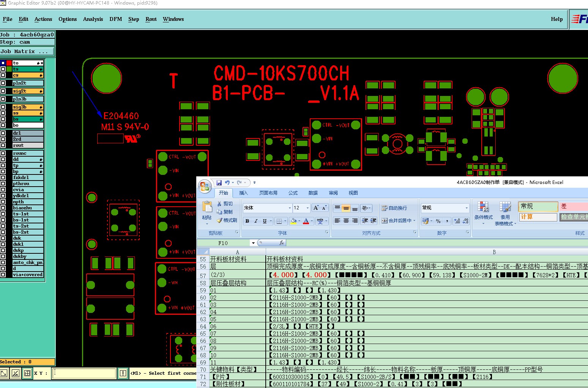Screen dimensions: 588x388
Task: Expand the fill color dropdown arrow
Action: click(299, 221)
